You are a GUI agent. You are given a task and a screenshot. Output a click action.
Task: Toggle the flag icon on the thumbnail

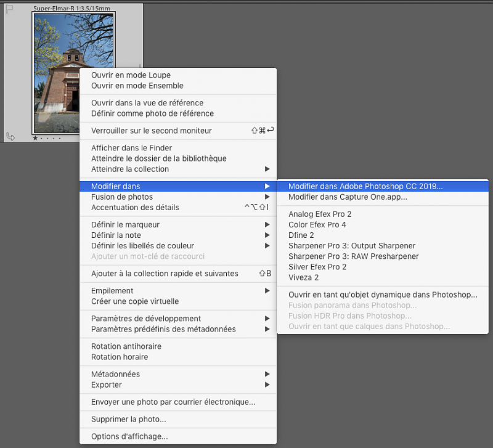point(9,9)
